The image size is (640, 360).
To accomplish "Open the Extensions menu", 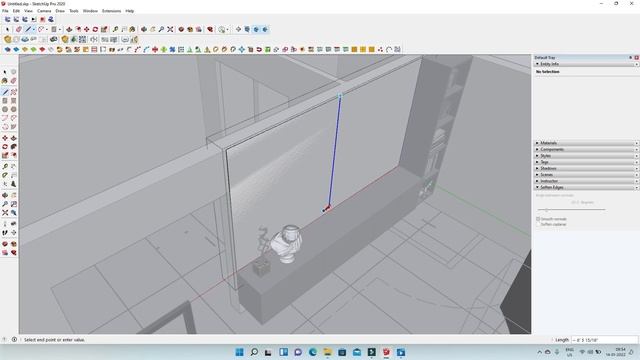I will click(111, 11).
